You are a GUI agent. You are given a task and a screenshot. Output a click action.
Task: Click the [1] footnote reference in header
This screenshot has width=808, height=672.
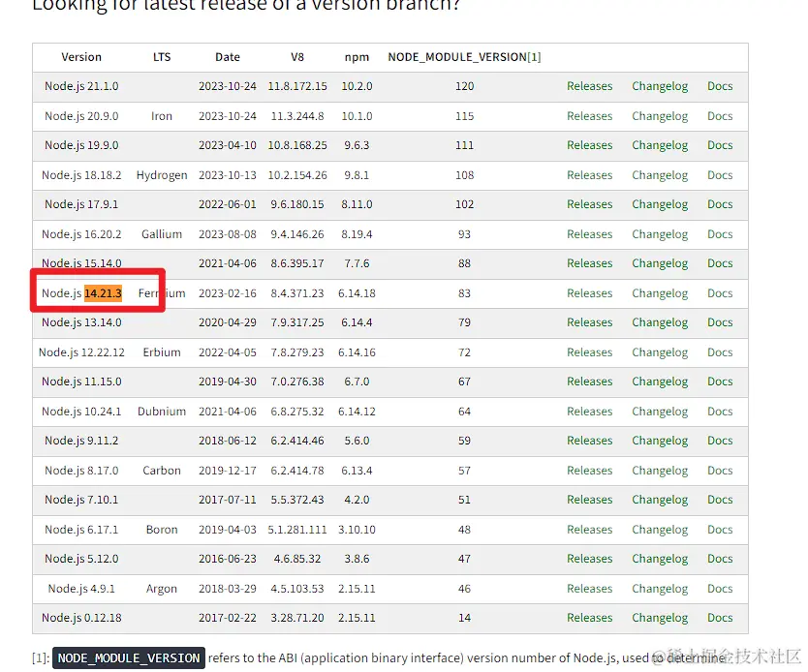(x=534, y=57)
